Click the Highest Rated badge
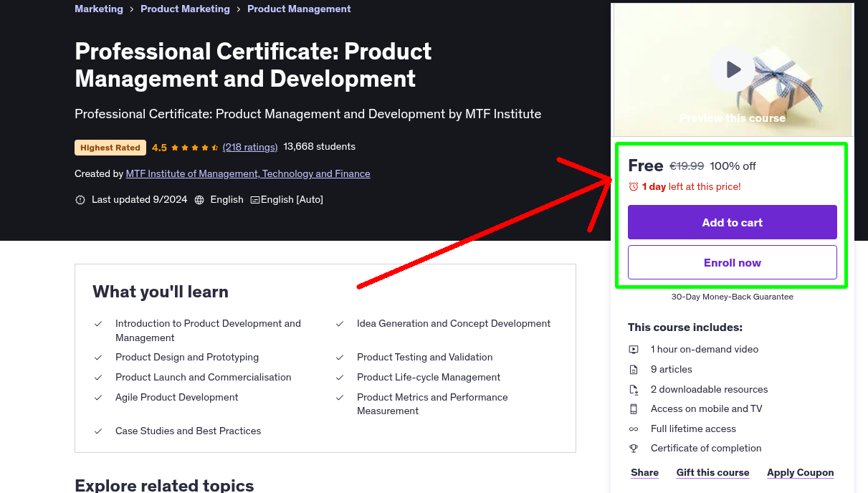The height and width of the screenshot is (493, 868). [x=110, y=148]
